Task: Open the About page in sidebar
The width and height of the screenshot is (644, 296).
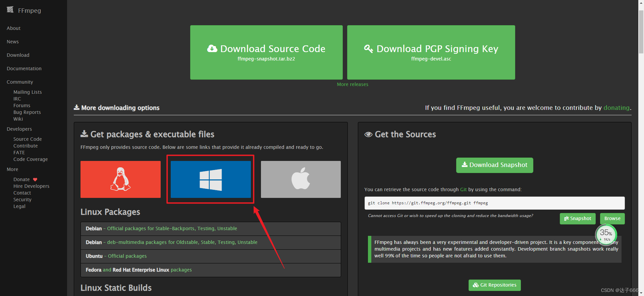Action: click(x=14, y=28)
